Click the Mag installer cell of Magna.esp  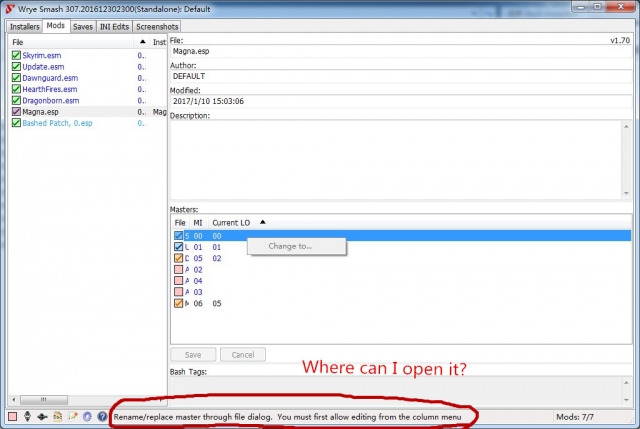(x=159, y=111)
